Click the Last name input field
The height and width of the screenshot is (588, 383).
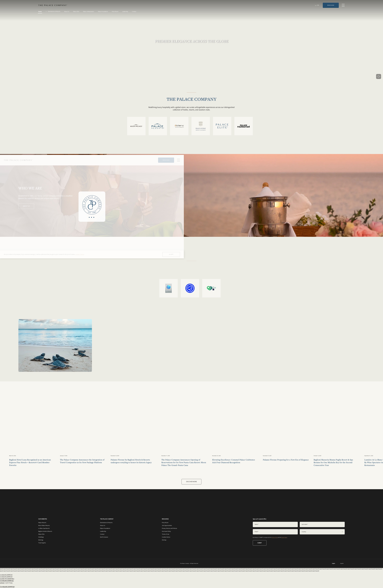point(322,524)
